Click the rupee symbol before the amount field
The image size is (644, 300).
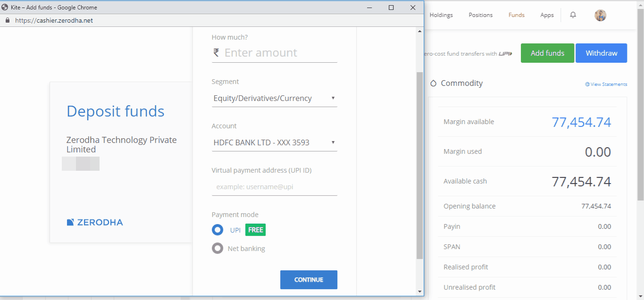point(216,52)
